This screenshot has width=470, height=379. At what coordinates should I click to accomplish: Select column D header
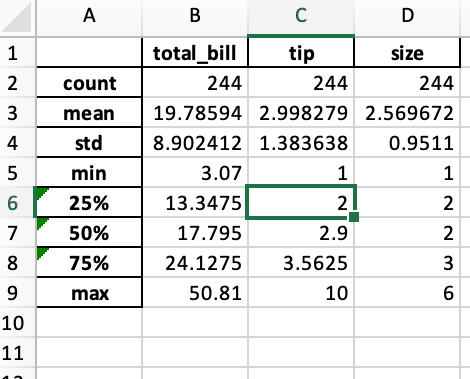click(x=407, y=17)
